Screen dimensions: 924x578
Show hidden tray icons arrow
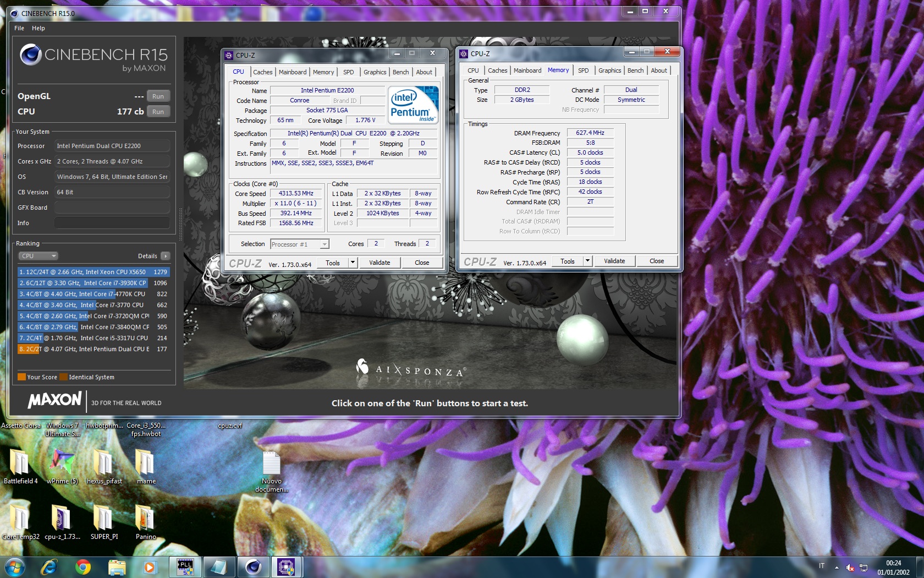click(x=837, y=568)
